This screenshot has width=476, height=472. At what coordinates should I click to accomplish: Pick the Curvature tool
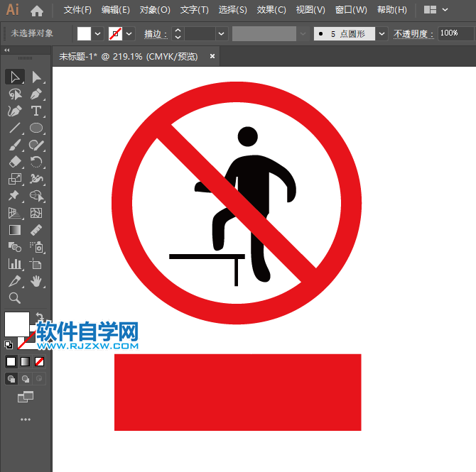coord(15,111)
